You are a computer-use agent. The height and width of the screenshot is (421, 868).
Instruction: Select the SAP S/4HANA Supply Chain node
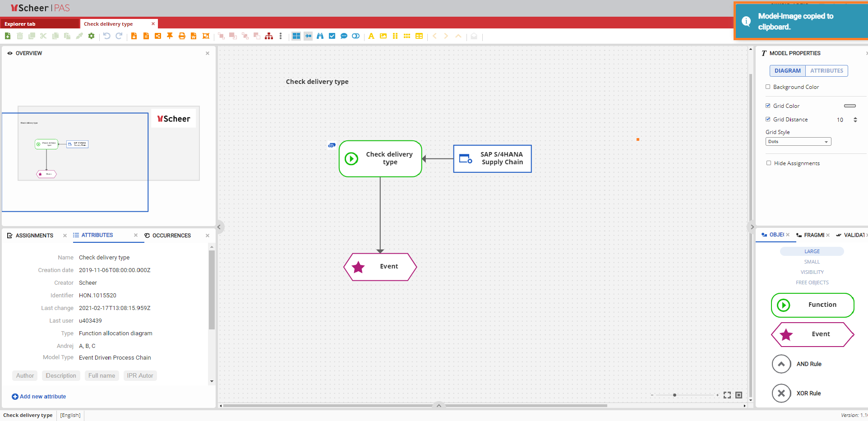[492, 158]
